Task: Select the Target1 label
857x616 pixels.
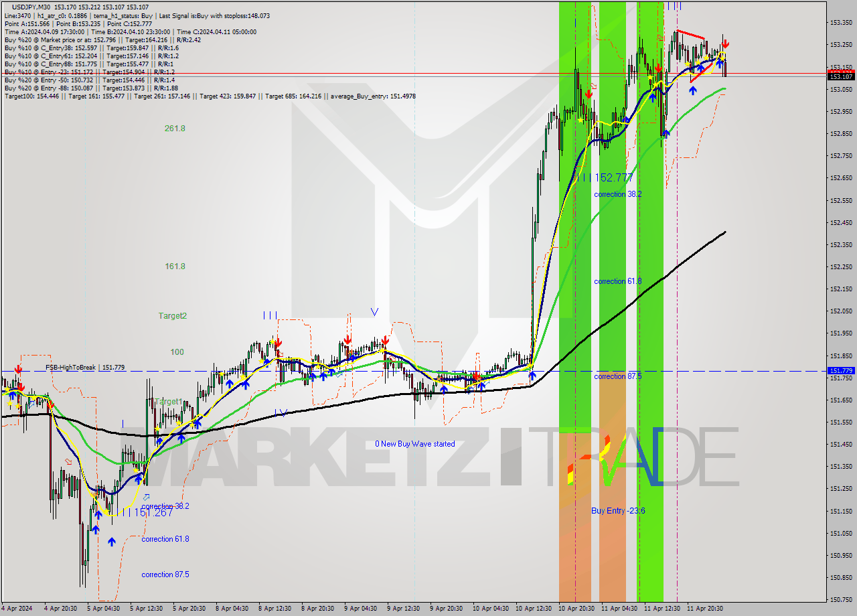Action: pyautogui.click(x=169, y=402)
